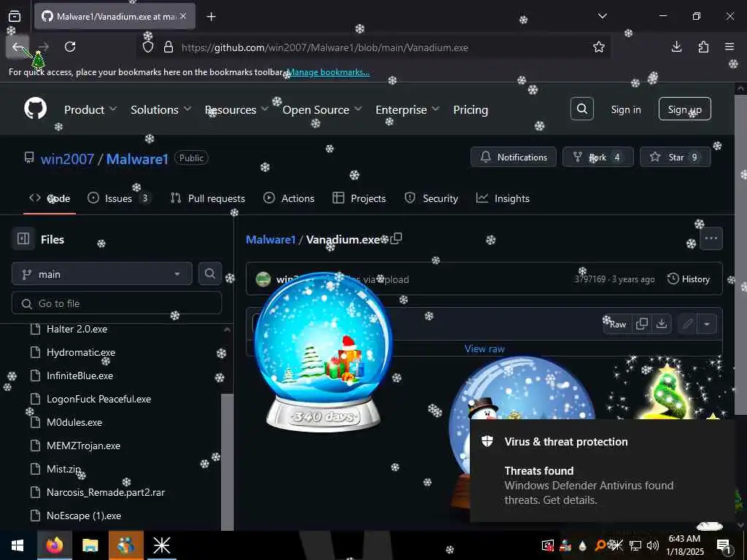Image resolution: width=747 pixels, height=560 pixels.
Task: Expand the Resources dropdown menu
Action: tap(237, 109)
